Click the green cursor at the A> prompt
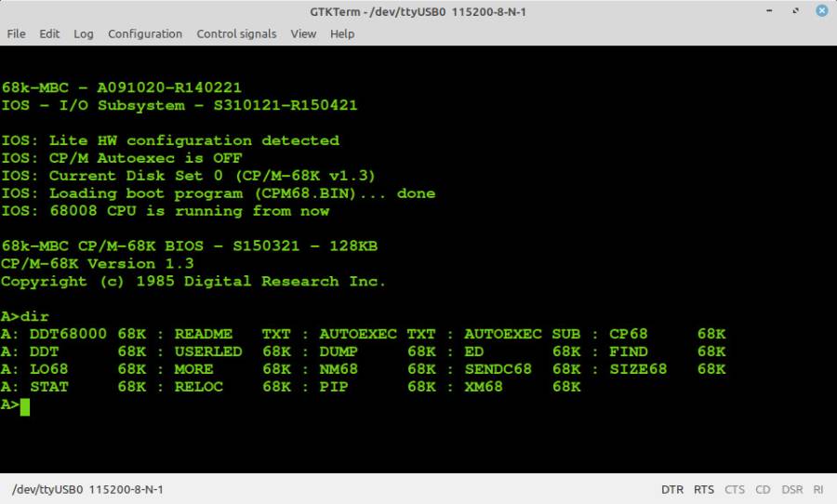837x504 pixels. coord(25,405)
